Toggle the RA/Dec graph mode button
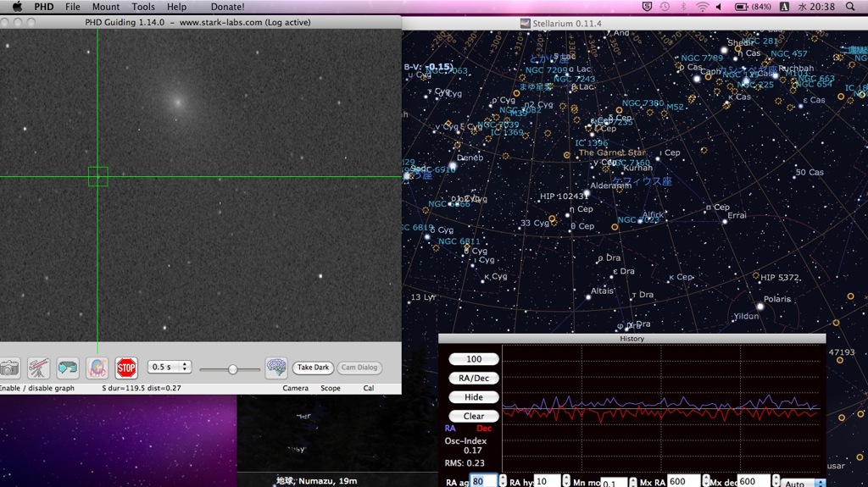The width and height of the screenshot is (868, 487). pos(474,378)
